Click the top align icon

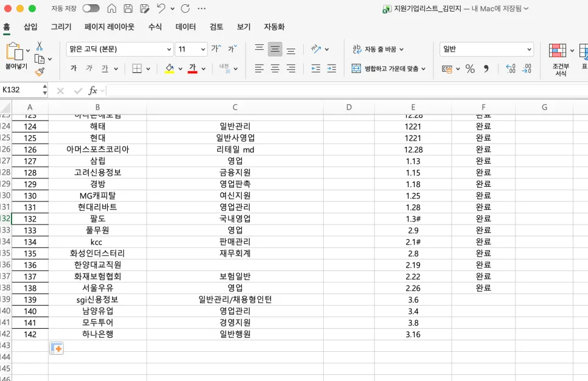point(259,49)
